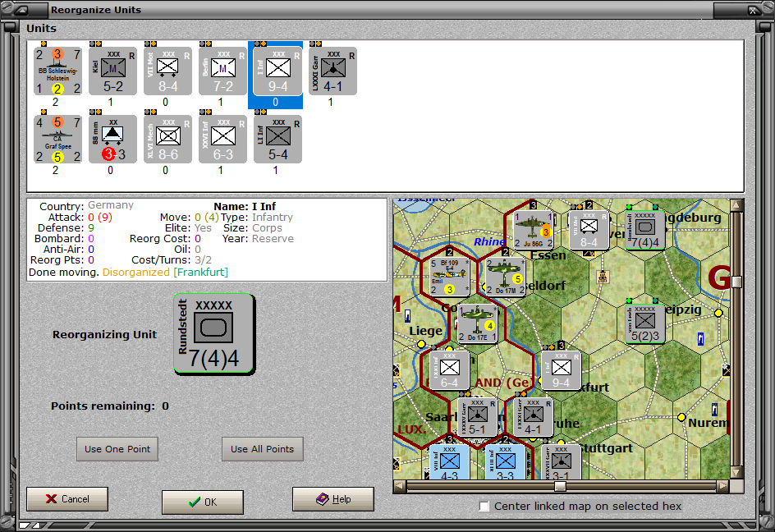This screenshot has width=775, height=532.
Task: Select the BB Schleswig-Holstein battleship unit
Action: [x=57, y=71]
